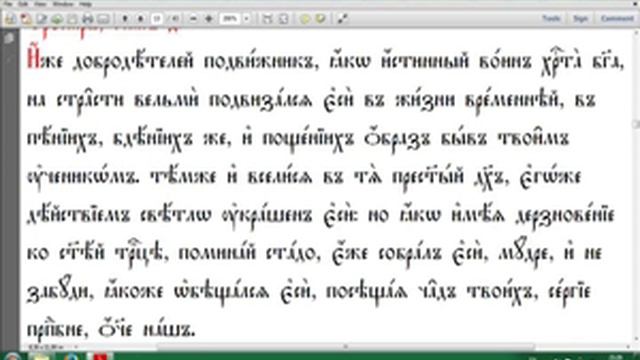Image resolution: width=640 pixels, height=360 pixels.
Task: Open the Help menu
Action: point(85,4)
